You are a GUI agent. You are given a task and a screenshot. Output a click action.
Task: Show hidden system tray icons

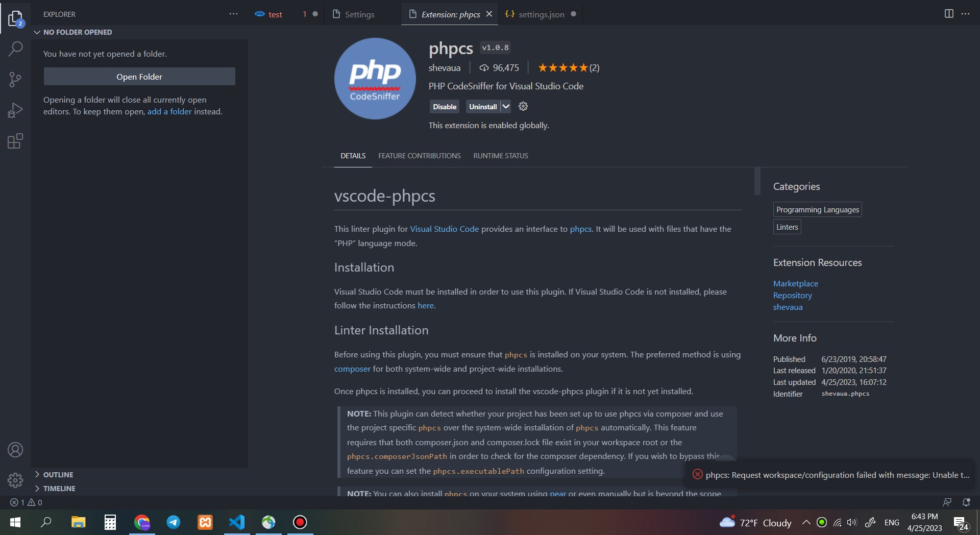pos(806,522)
